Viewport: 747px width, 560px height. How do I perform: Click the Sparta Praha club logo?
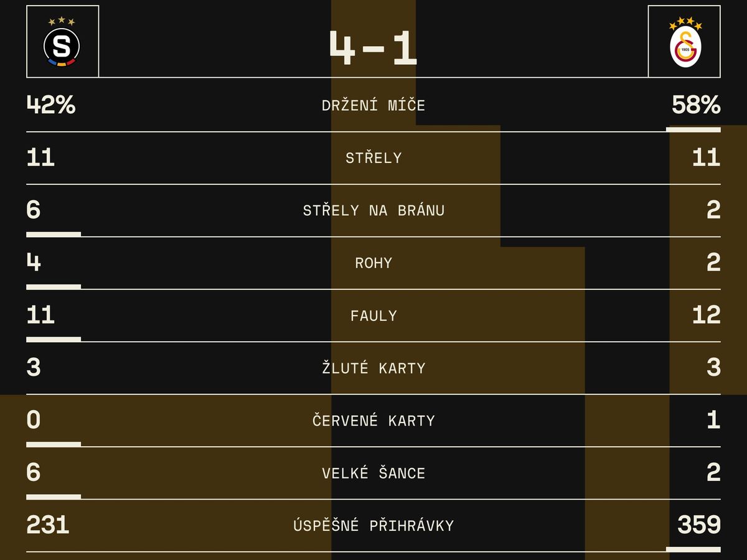62,42
